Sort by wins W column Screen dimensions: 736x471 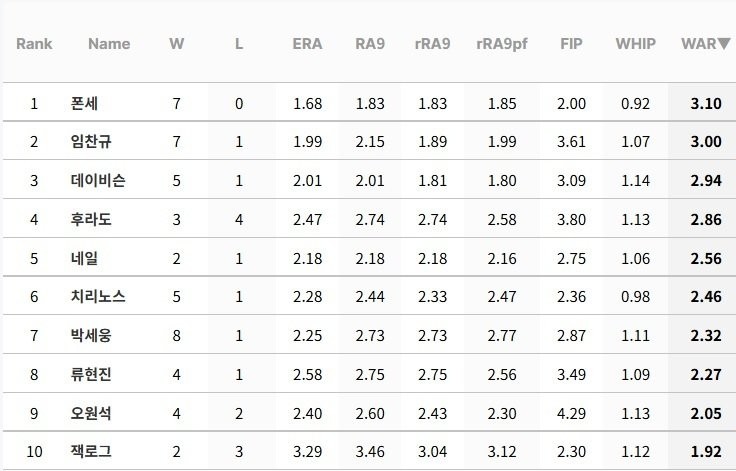pos(177,44)
